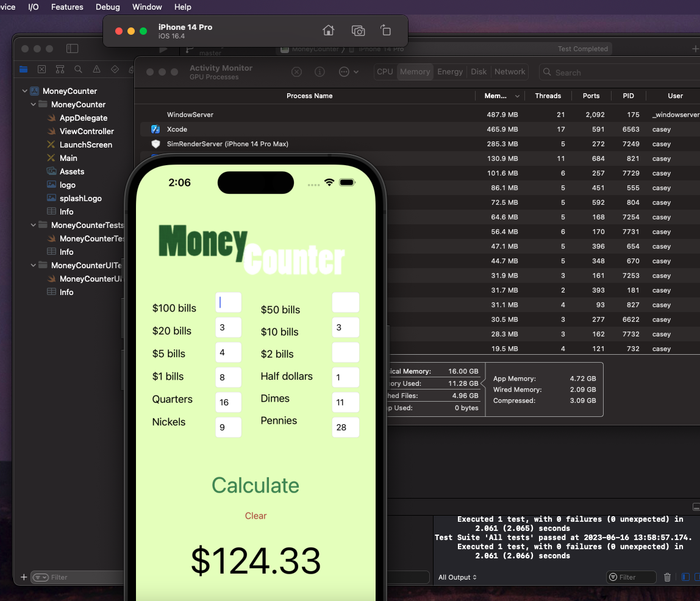
Task: Click the Xcode run button
Action: pos(163,49)
